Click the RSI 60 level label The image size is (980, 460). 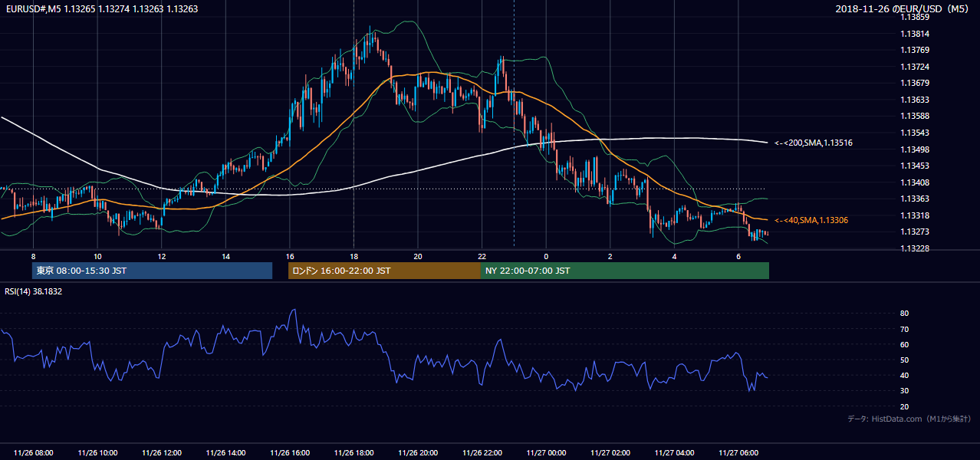coord(905,344)
